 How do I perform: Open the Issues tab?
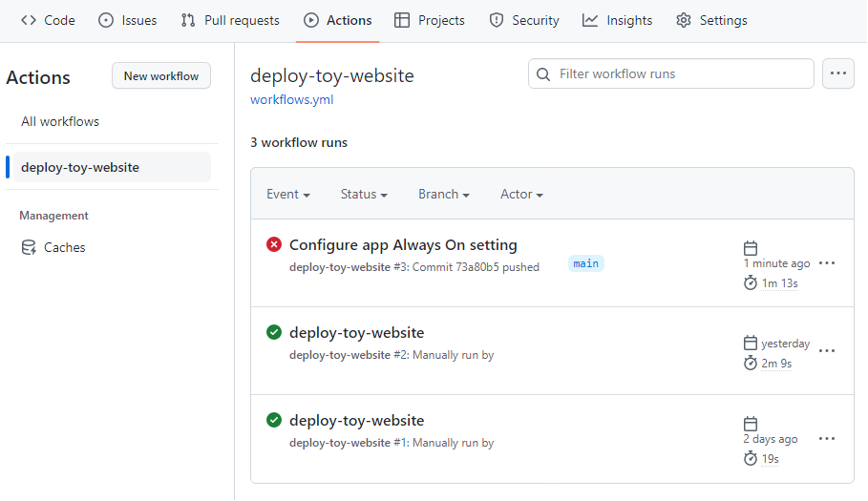tap(128, 20)
